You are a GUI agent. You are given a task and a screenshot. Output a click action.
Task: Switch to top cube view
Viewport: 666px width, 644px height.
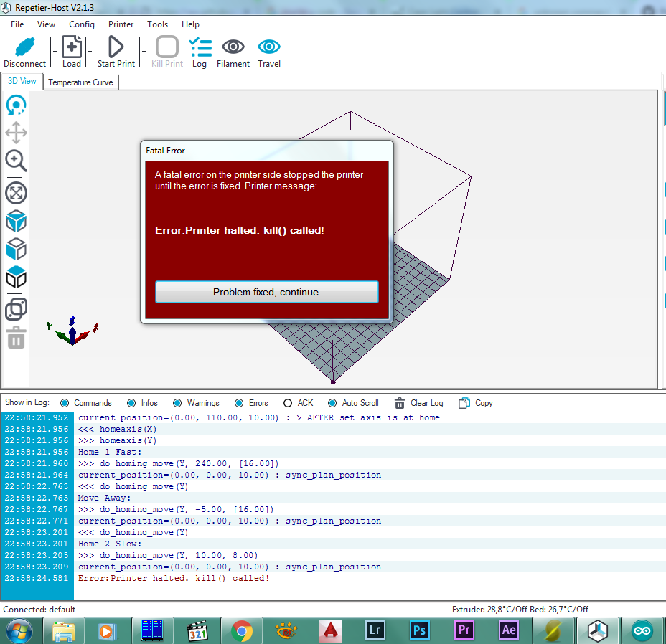[x=16, y=278]
